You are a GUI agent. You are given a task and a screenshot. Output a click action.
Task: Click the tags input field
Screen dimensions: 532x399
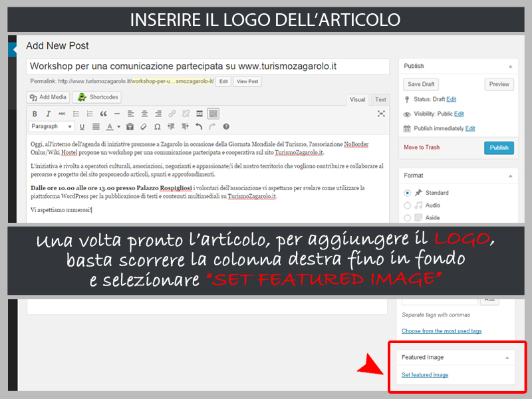click(x=440, y=301)
